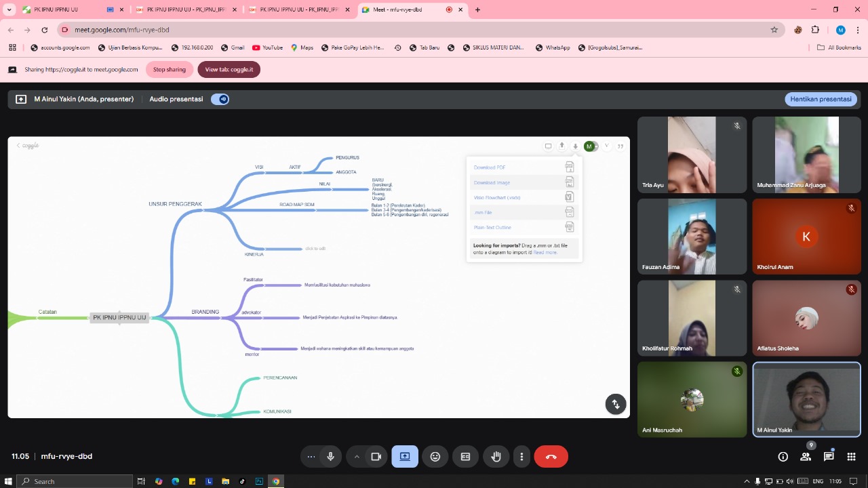Viewport: 868px width, 488px height.
Task: Show the participants list
Action: [806, 457]
